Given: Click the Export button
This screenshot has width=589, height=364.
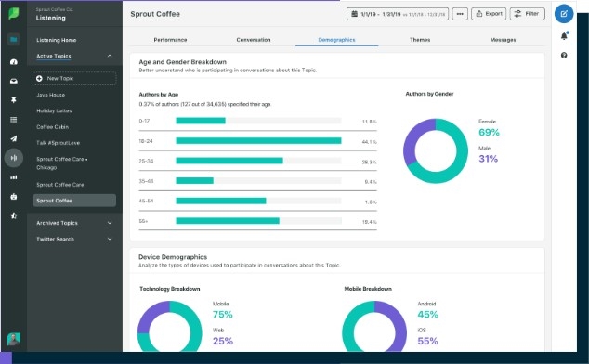Looking at the screenshot, I should click(x=489, y=14).
